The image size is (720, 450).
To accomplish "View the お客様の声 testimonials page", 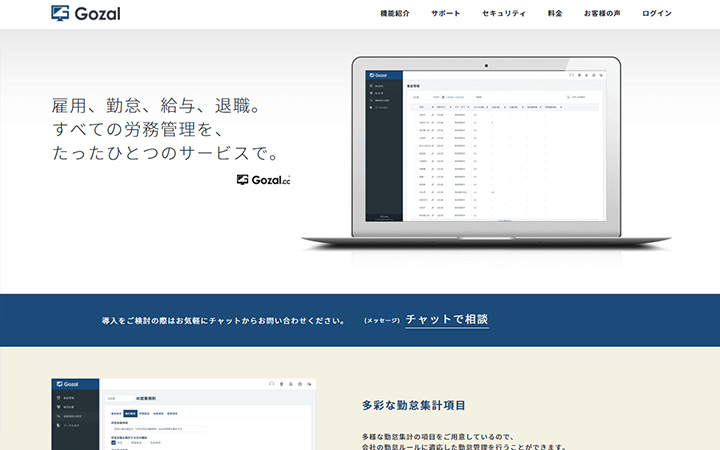I will 602,13.
